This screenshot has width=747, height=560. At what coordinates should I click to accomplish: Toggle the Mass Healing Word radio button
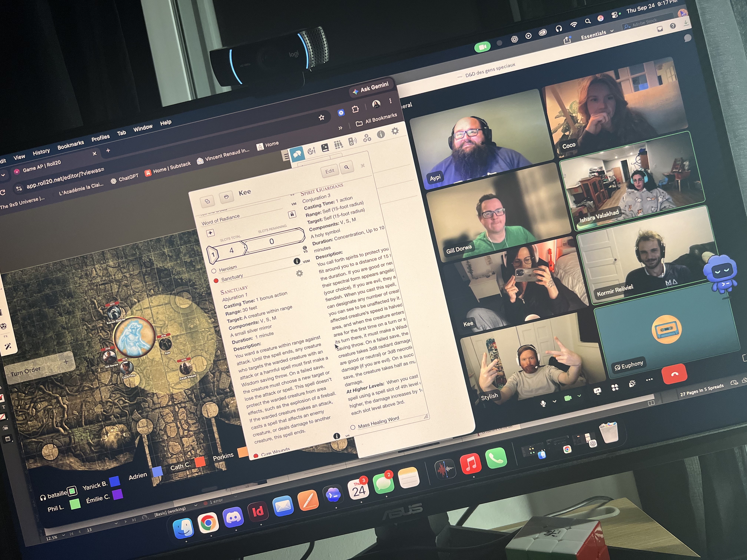(353, 427)
